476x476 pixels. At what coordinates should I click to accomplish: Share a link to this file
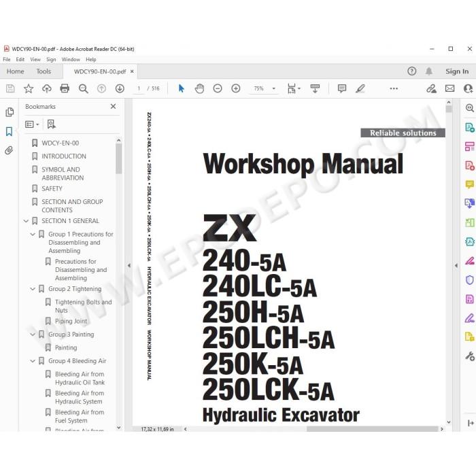click(x=431, y=88)
